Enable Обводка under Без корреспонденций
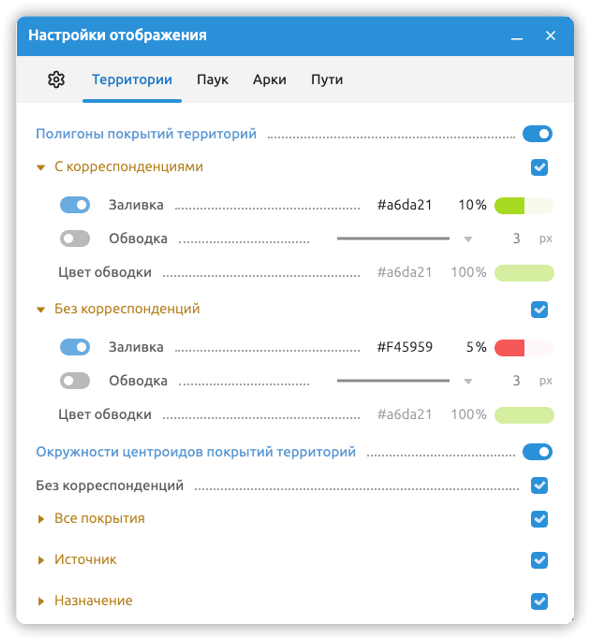590x640 pixels. (75, 381)
